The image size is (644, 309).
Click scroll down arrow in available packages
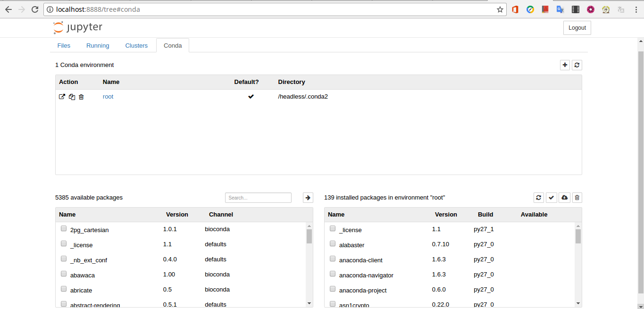[x=309, y=303]
